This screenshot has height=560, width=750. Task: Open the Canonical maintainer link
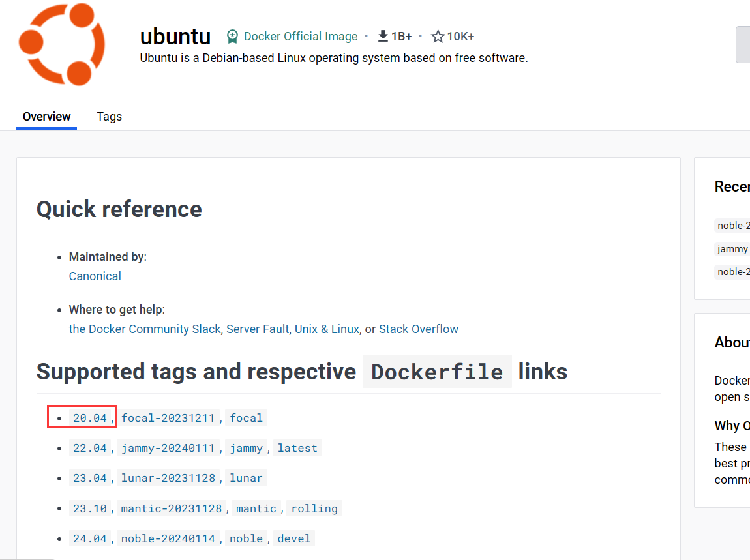coord(95,276)
